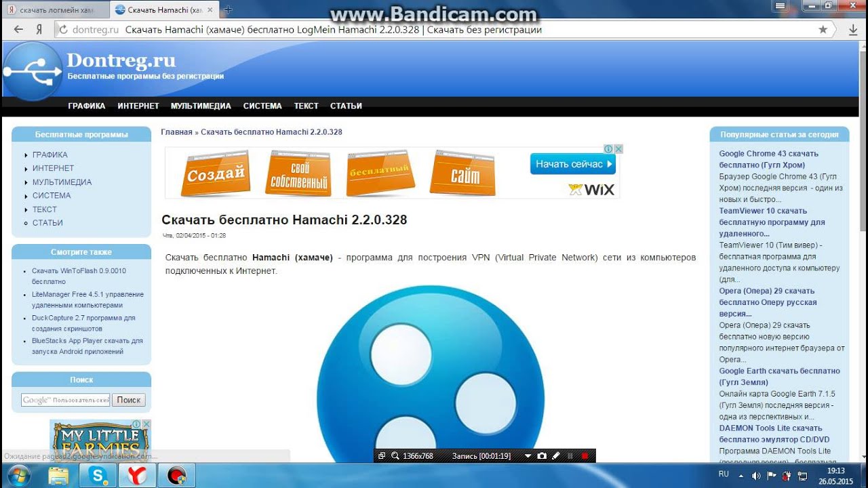This screenshot has height=488, width=868.
Task: Click Bandicam window-select icon on recording bar
Action: [382, 455]
